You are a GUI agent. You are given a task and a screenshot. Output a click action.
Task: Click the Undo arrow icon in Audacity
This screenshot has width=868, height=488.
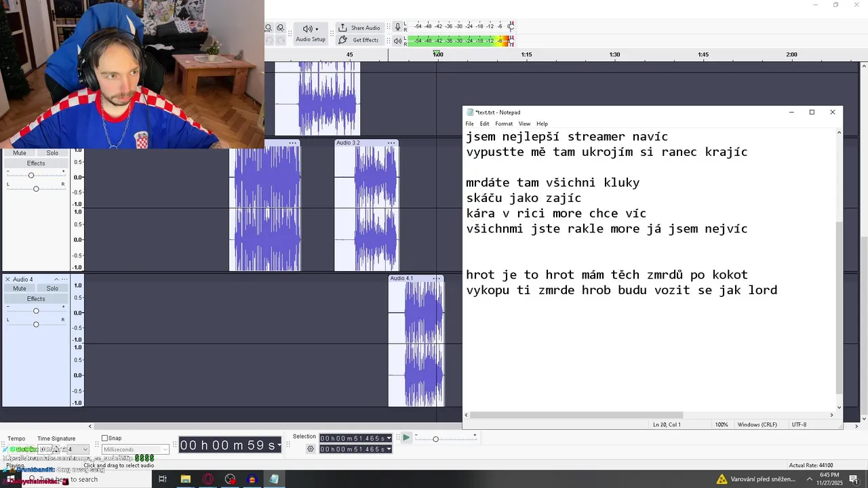[x=269, y=40]
